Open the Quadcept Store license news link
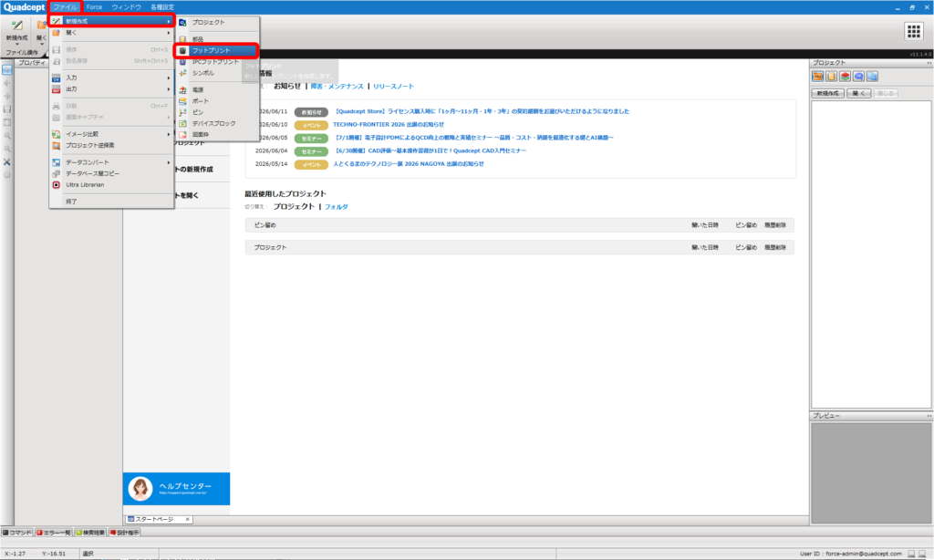The height and width of the screenshot is (560, 934). click(x=482, y=111)
